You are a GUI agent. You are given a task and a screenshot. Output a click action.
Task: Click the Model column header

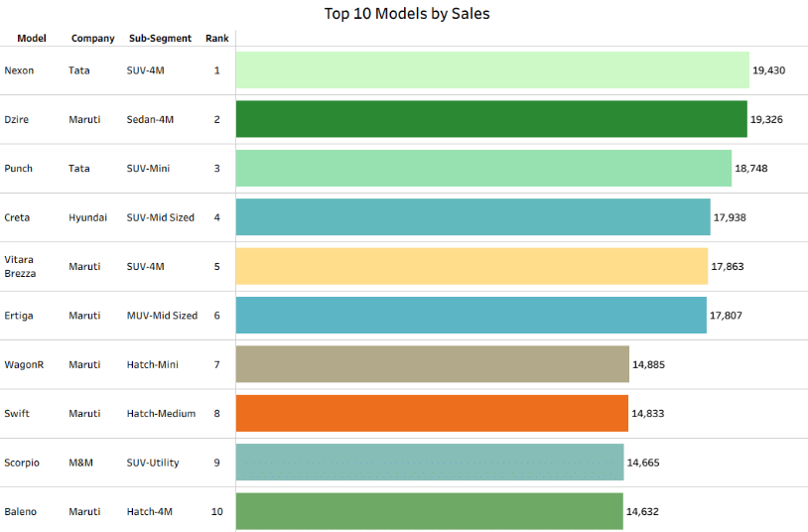[x=32, y=39]
